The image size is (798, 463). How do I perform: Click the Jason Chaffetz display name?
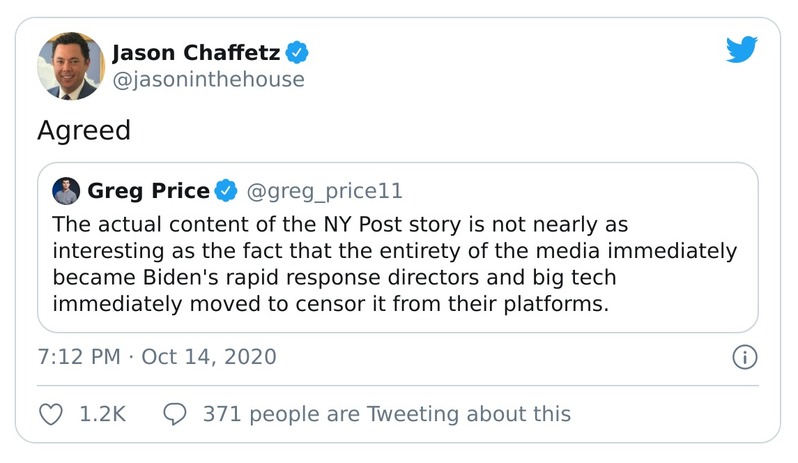pos(195,51)
